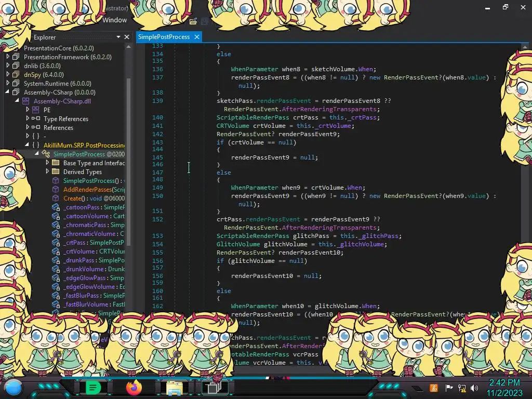
Task: Follow the CRTVolume type link on line 141
Action: pos(233,126)
